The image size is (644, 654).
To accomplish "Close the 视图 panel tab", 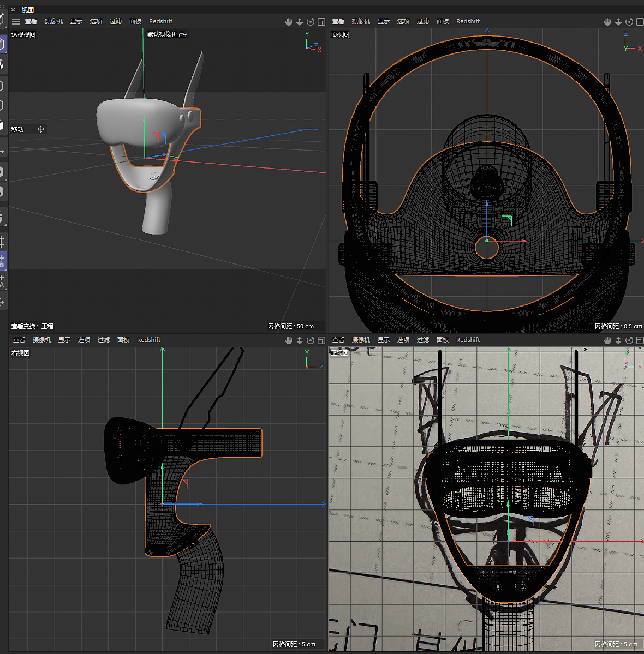I will (13, 10).
